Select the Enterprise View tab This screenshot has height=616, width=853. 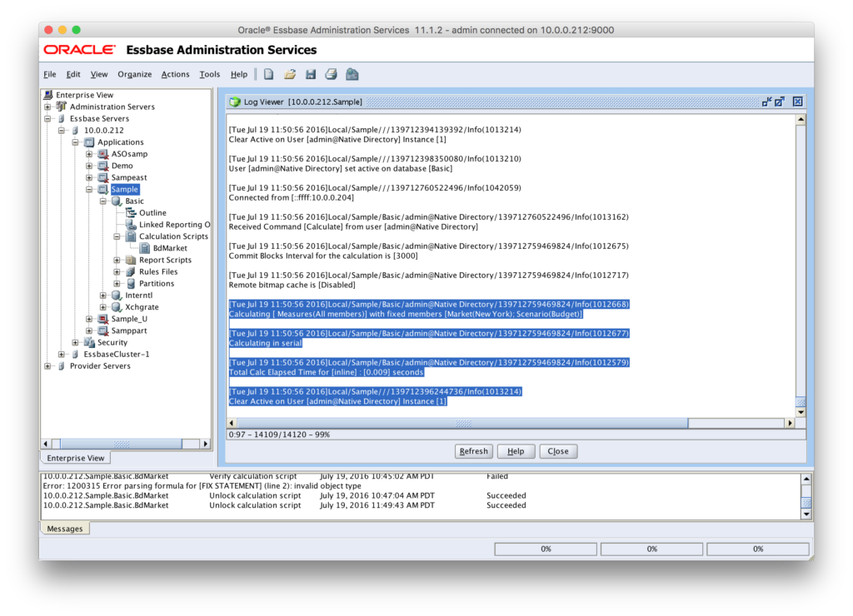click(x=76, y=458)
